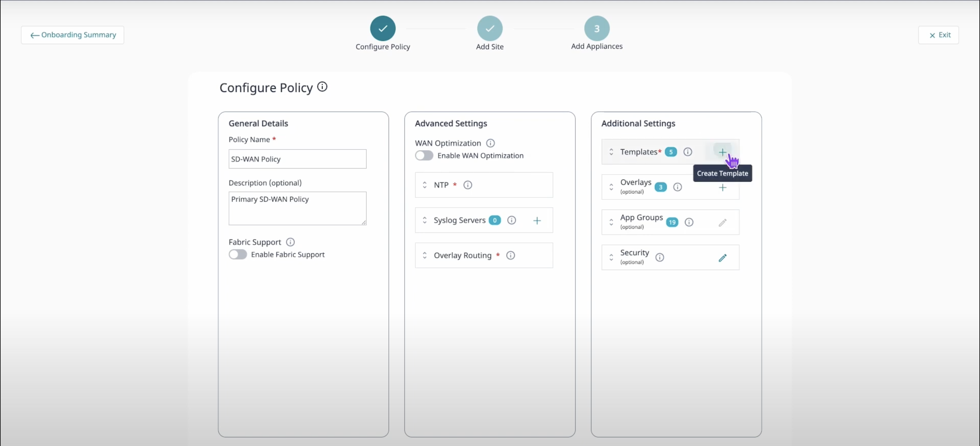This screenshot has width=980, height=446.
Task: Return to Onboarding Summary
Action: [x=73, y=35]
